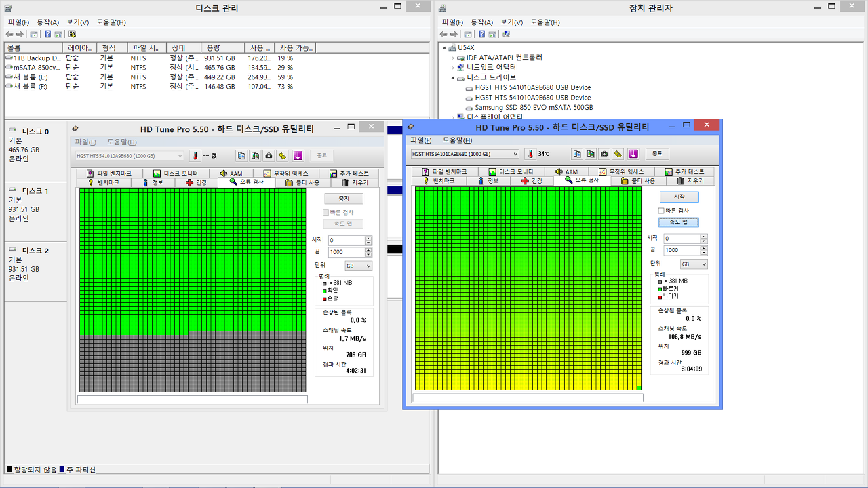The image size is (868, 488).
Task: Expand the 네트워크 어댑터 node
Action: tap(453, 68)
